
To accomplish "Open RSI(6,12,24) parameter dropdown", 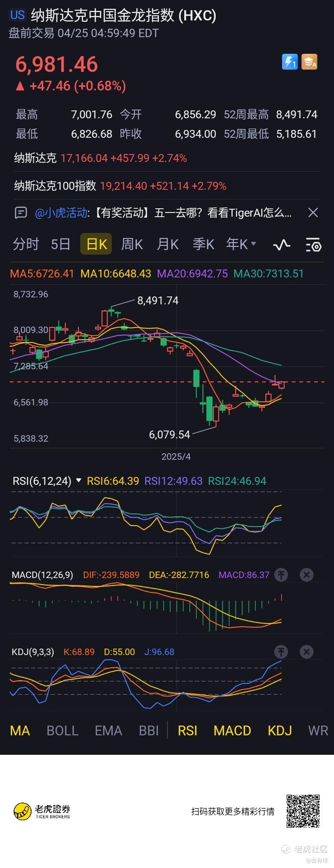I will (x=47, y=481).
